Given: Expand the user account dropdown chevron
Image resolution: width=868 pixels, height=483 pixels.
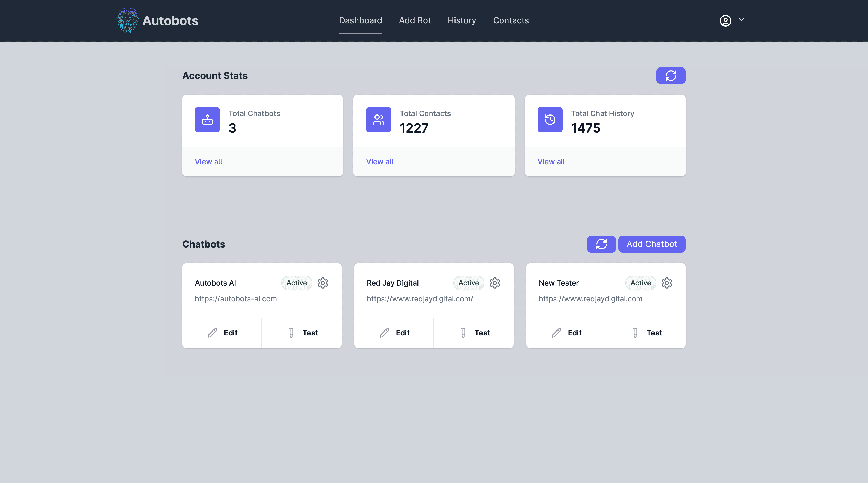Looking at the screenshot, I should [741, 20].
